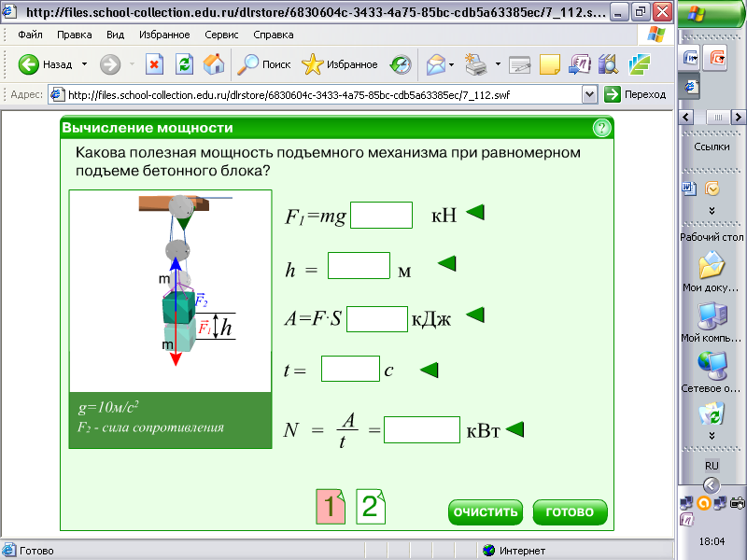Switch to page 1 of the exercise
Screen dimensions: 747x560
[x=331, y=506]
